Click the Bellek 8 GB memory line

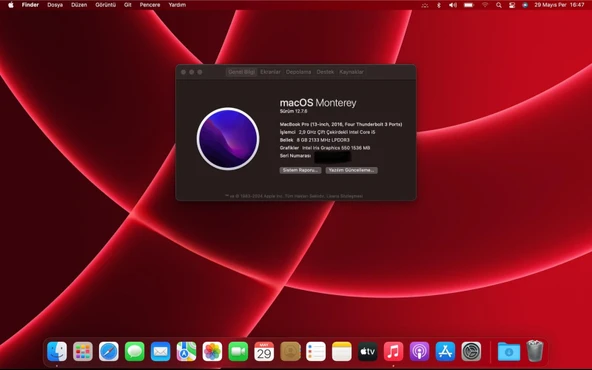coord(314,140)
